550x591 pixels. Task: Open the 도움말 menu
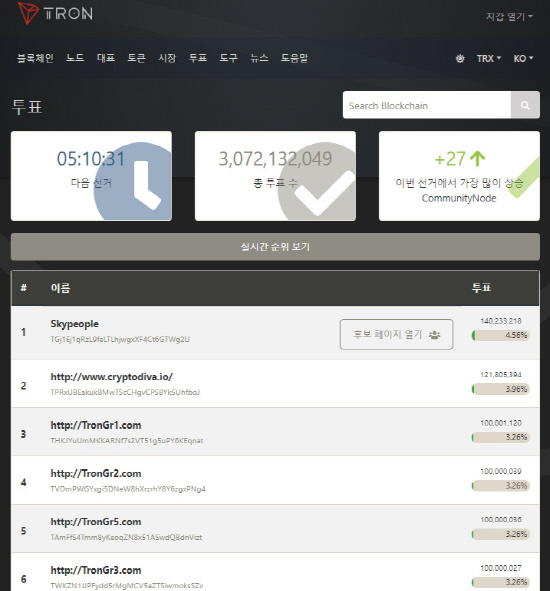point(294,58)
